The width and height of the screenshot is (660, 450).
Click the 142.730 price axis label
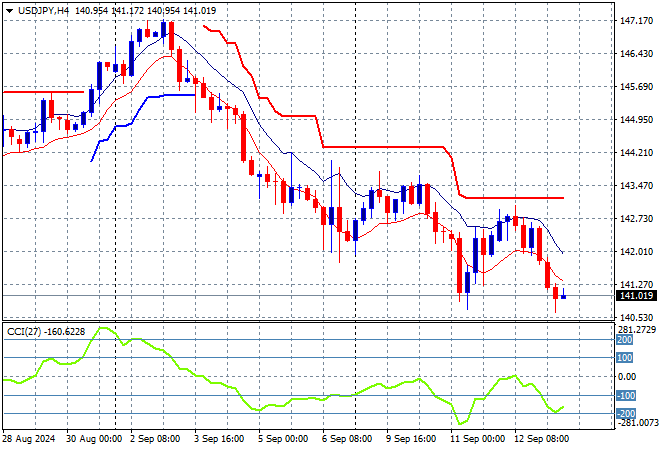[x=637, y=219]
